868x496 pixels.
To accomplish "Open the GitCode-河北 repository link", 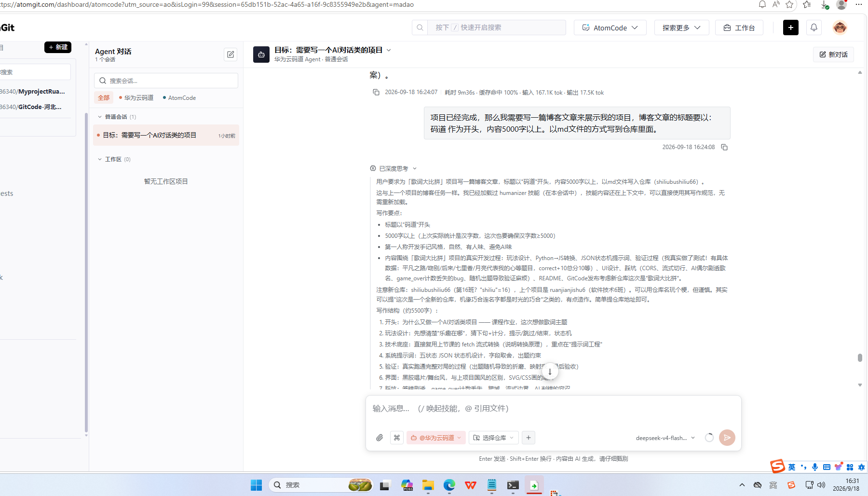I will click(31, 107).
